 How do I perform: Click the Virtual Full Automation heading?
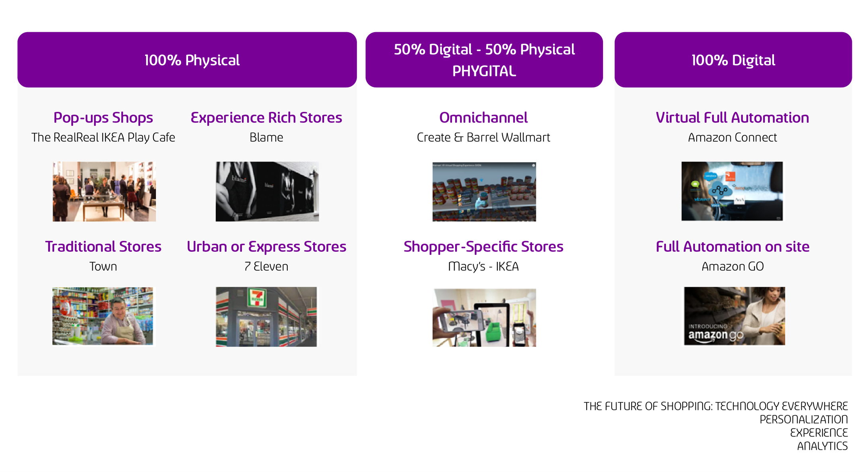click(732, 118)
